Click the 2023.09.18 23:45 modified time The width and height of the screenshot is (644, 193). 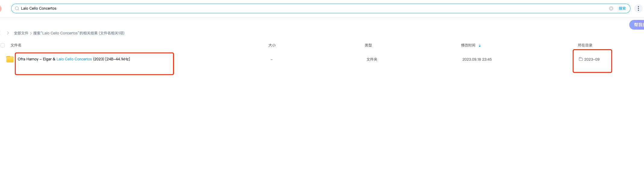(477, 60)
